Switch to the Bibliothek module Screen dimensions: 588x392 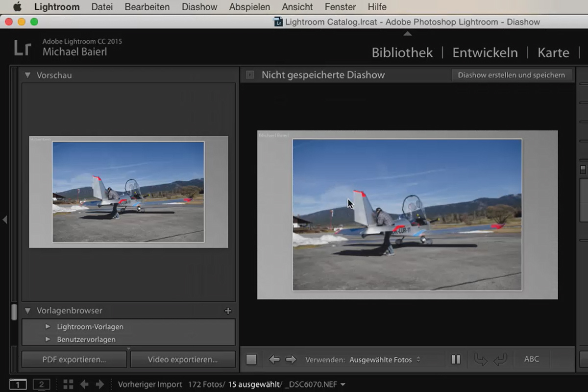tap(402, 52)
